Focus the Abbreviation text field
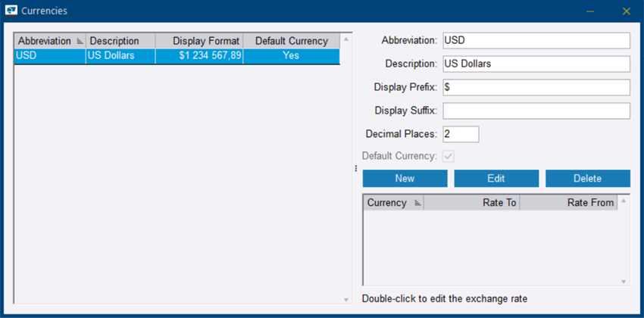This screenshot has height=318, width=644. coord(536,40)
